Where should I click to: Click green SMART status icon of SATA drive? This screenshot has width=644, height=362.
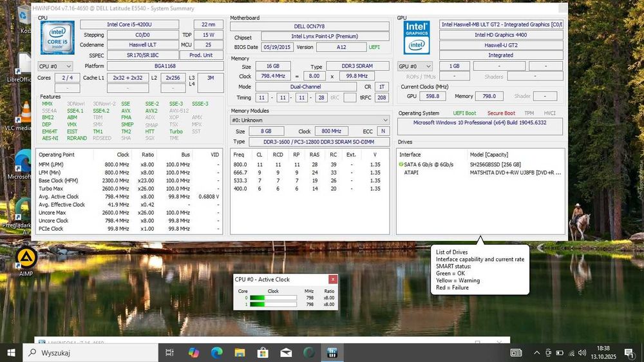(401, 164)
